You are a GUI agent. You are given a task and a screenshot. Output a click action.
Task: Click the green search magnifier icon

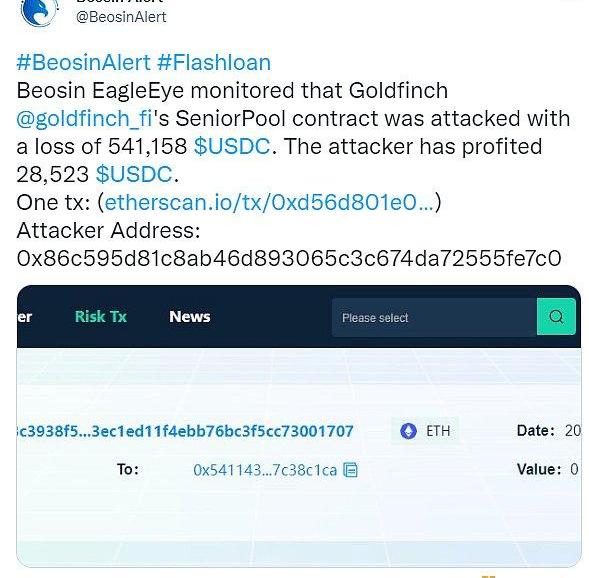(556, 316)
